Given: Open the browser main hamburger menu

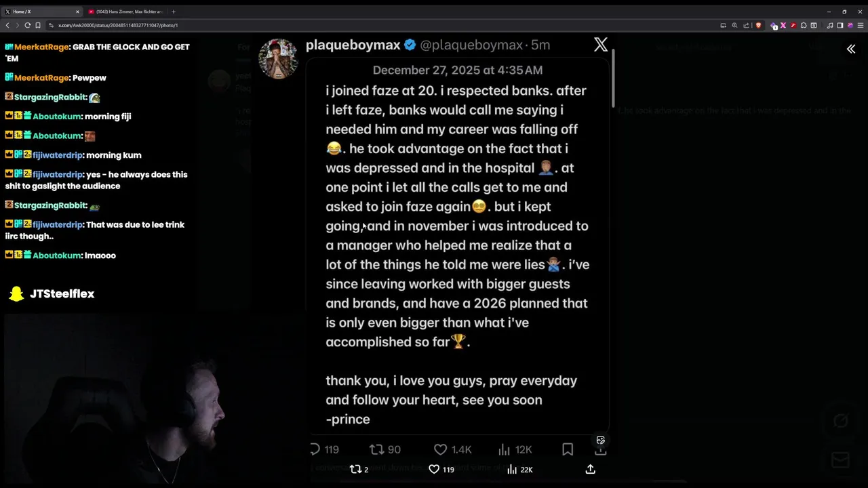Looking at the screenshot, I should (x=860, y=25).
